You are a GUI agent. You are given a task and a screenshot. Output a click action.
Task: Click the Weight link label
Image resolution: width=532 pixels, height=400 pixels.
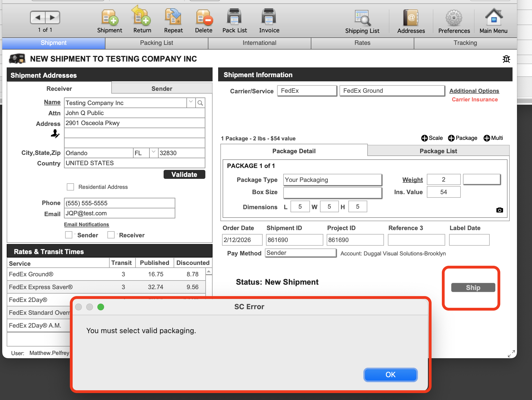pos(413,180)
